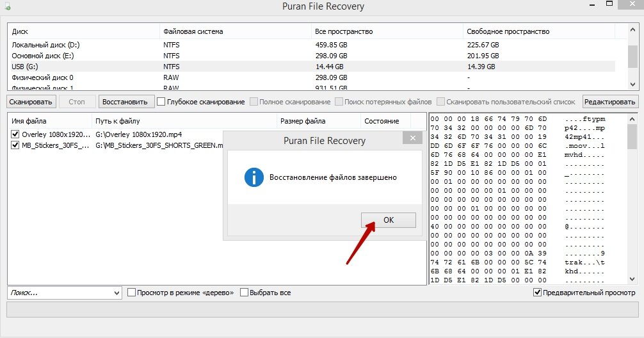The width and height of the screenshot is (644, 338).
Task: Click the Сканировать button
Action: [31, 102]
